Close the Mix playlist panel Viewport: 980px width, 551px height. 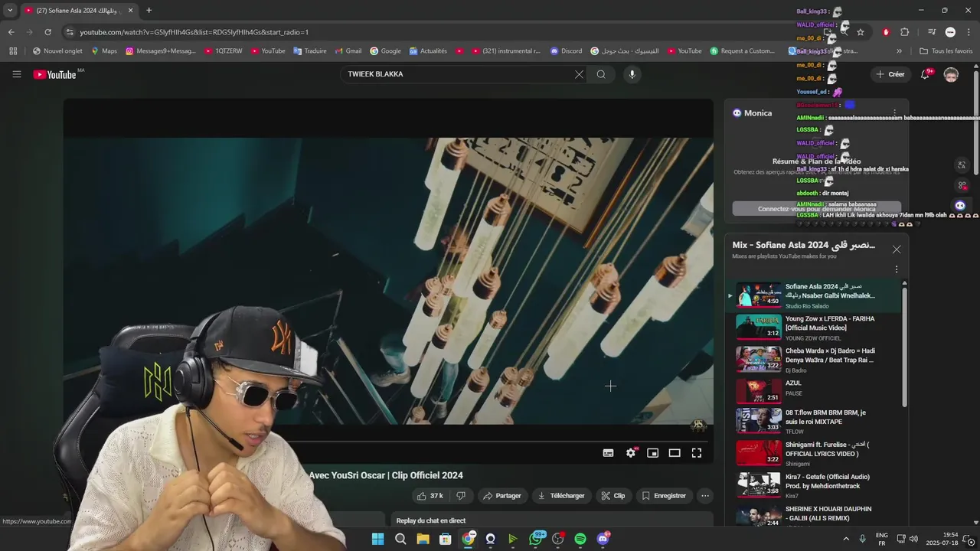[897, 249]
